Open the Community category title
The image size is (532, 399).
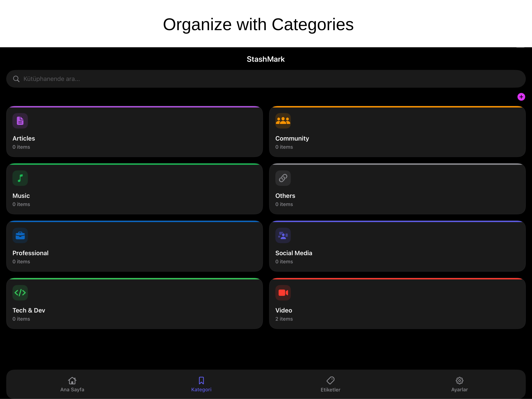click(x=292, y=139)
